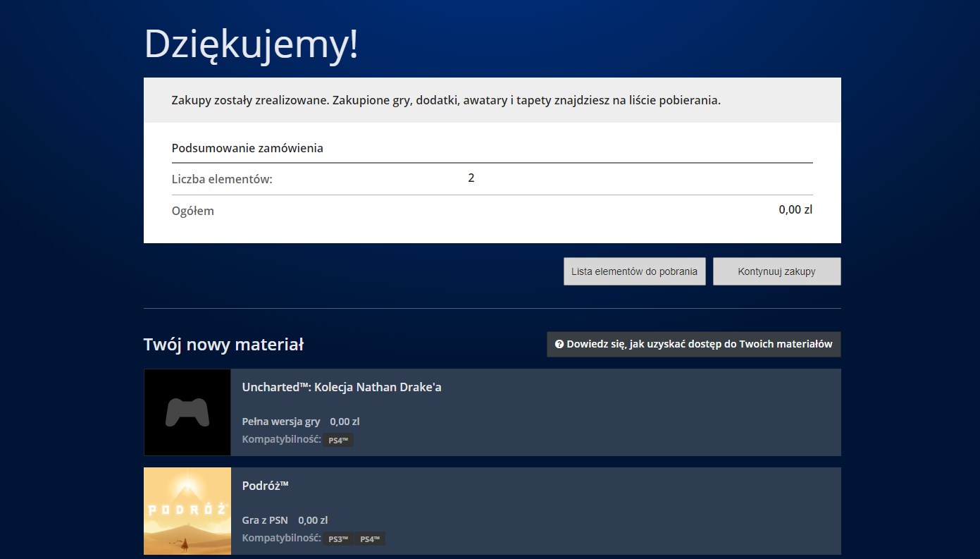Open Dowiedz się, jak uzyskać dostęp help
This screenshot has height=559, width=980.
point(693,345)
